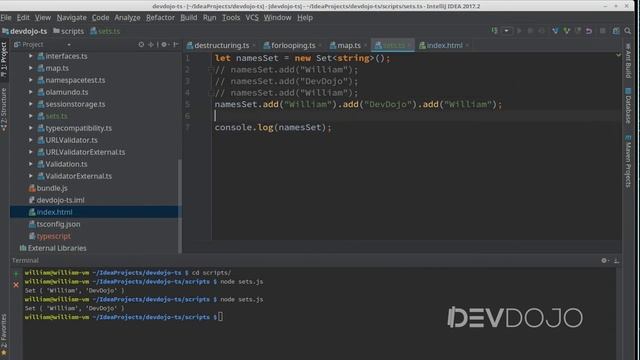Screen dimensions: 640x360
Task: Click the Run with Coverage toolbar icon
Action: [542, 31]
